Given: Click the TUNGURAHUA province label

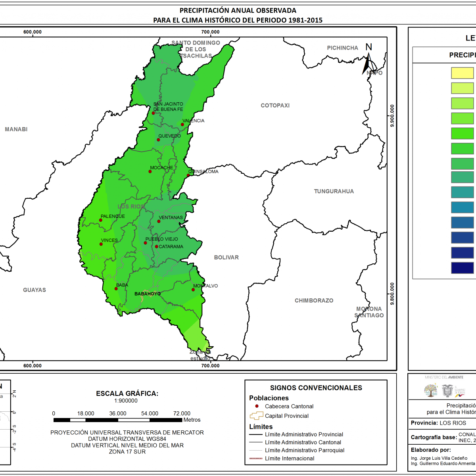Looking at the screenshot, I should [x=334, y=191].
